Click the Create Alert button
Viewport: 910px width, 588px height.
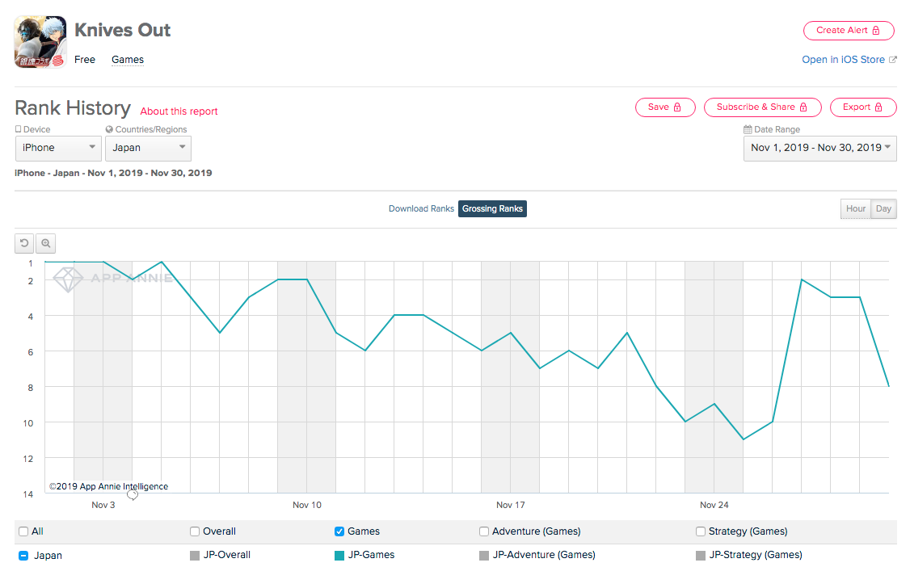click(x=849, y=31)
